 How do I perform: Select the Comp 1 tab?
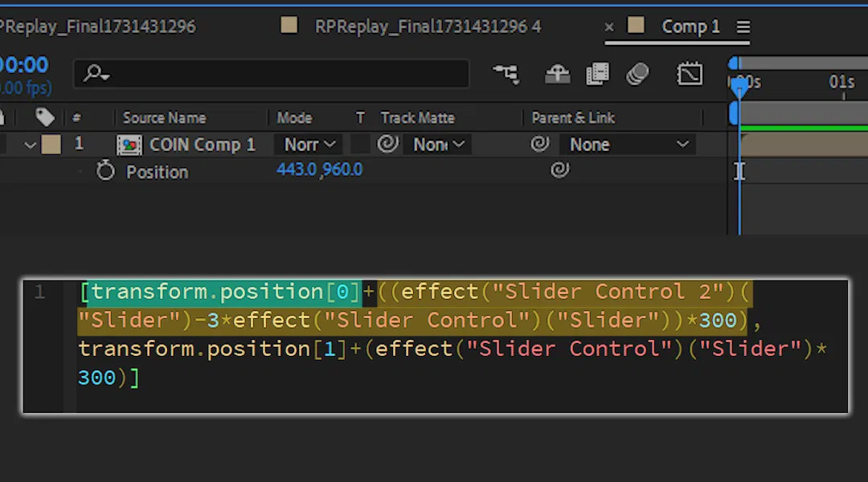pyautogui.click(x=690, y=26)
